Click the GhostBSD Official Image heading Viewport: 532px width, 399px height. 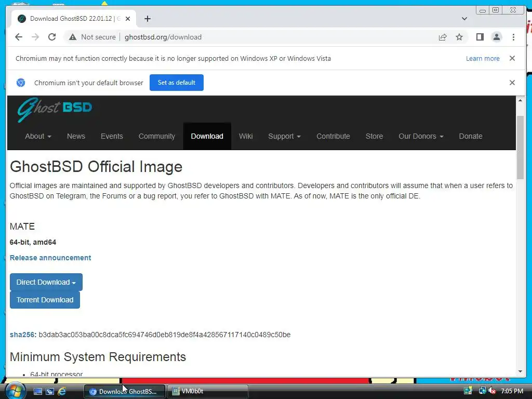point(96,167)
